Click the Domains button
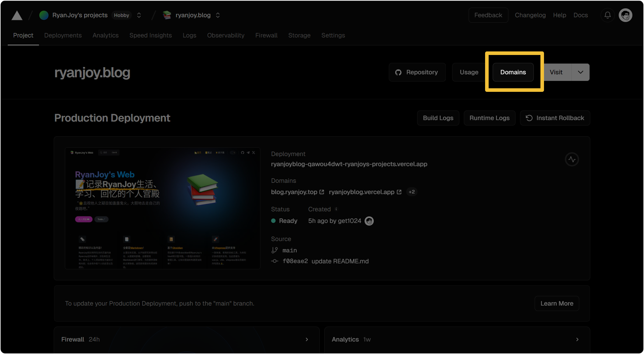Image resolution: width=644 pixels, height=354 pixels. [513, 72]
